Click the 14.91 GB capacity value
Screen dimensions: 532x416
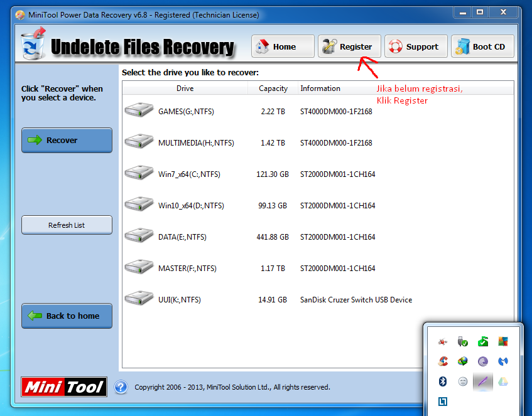(273, 300)
